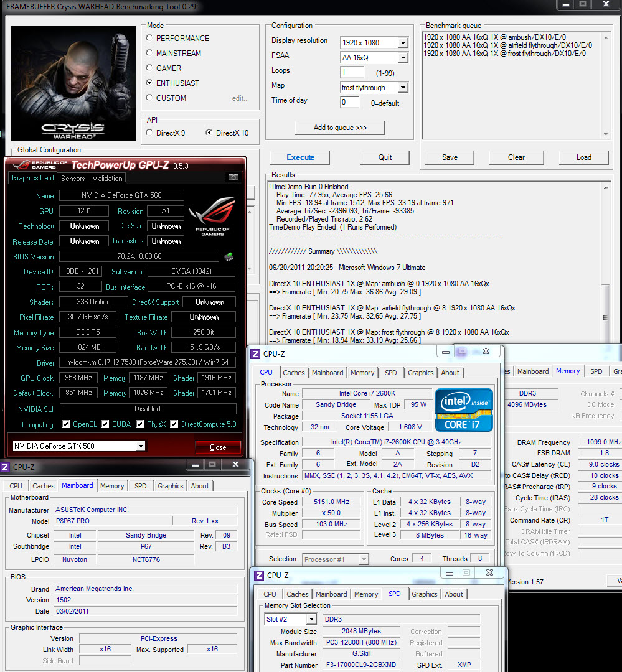Click the Time of day input field
This screenshot has width=622, height=672.
350,102
